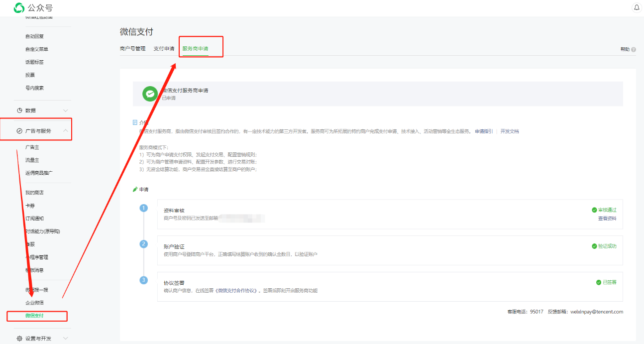Click the green WeChat Pay service provider icon
This screenshot has height=344, width=644.
pyautogui.click(x=150, y=94)
